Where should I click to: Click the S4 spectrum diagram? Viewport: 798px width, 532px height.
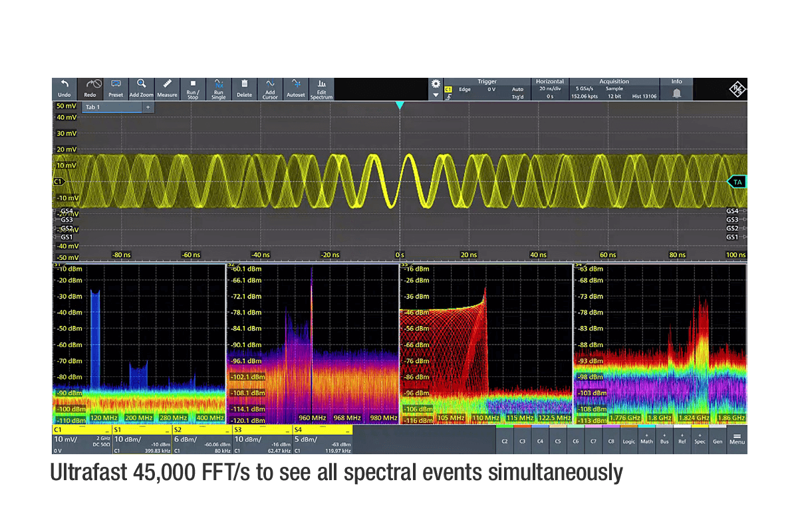pos(660,344)
